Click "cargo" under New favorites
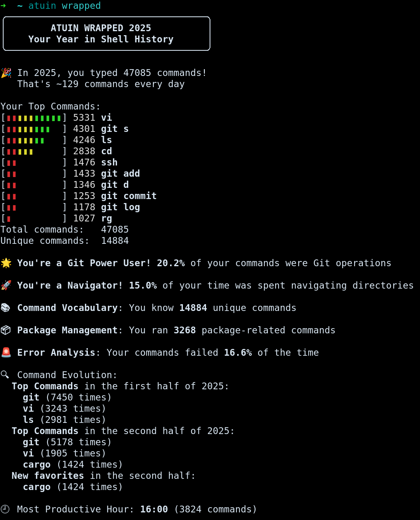Image resolution: width=420 pixels, height=520 pixels. click(37, 487)
